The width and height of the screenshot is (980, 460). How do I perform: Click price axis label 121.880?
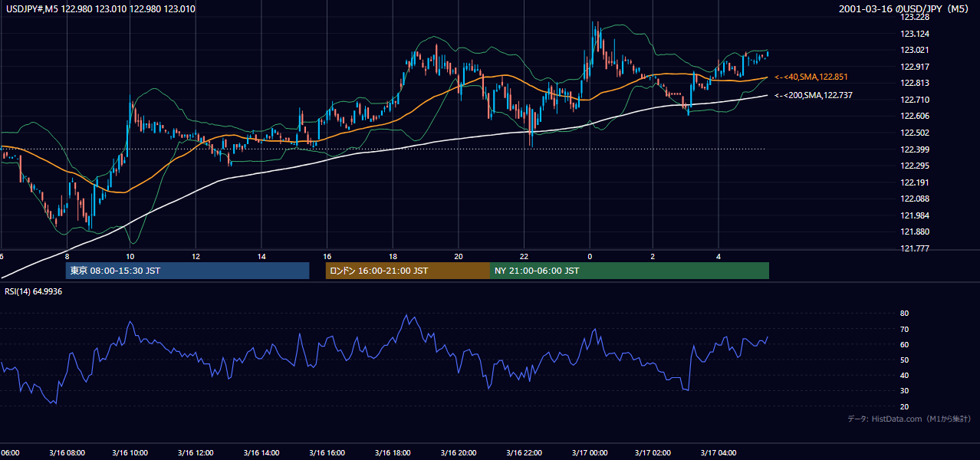point(915,232)
